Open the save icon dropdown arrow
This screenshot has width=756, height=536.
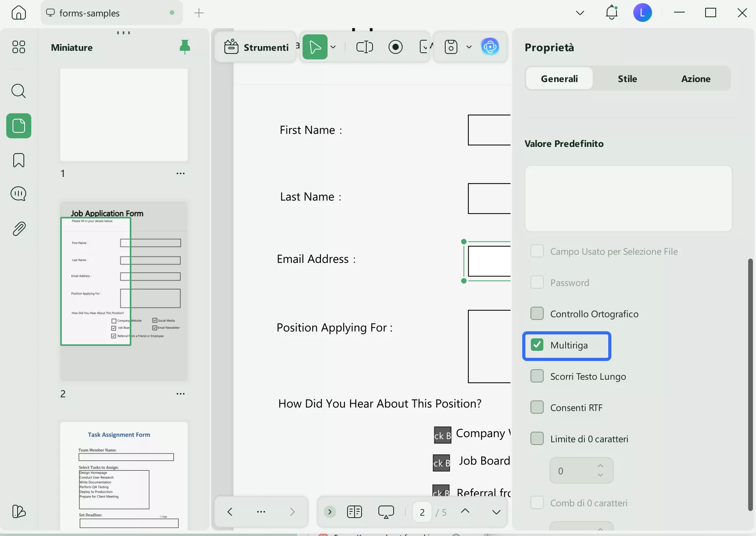(x=469, y=47)
